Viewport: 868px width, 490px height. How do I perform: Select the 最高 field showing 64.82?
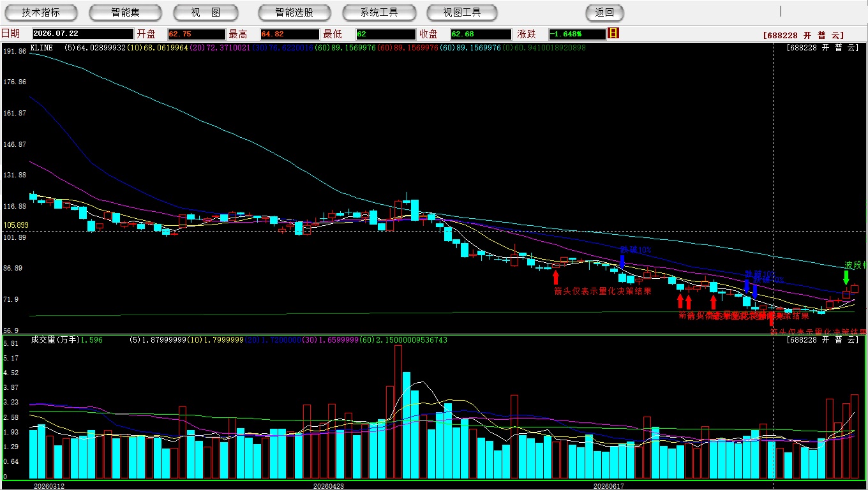point(289,34)
